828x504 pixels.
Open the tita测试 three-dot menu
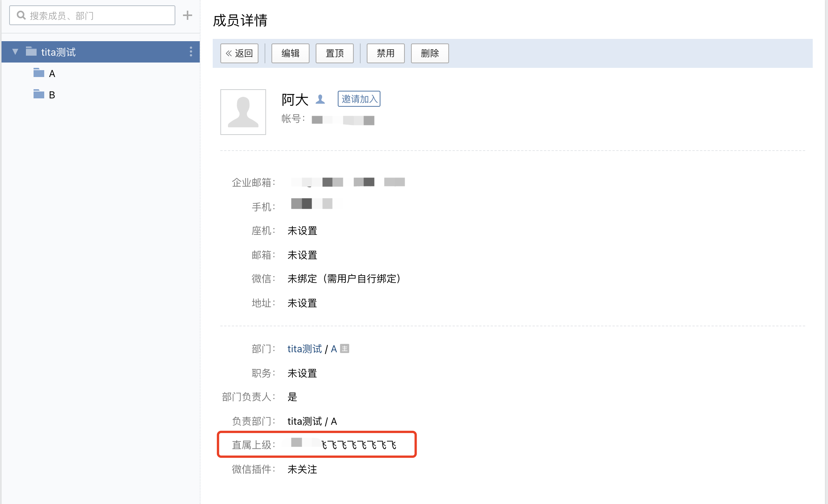pyautogui.click(x=191, y=51)
